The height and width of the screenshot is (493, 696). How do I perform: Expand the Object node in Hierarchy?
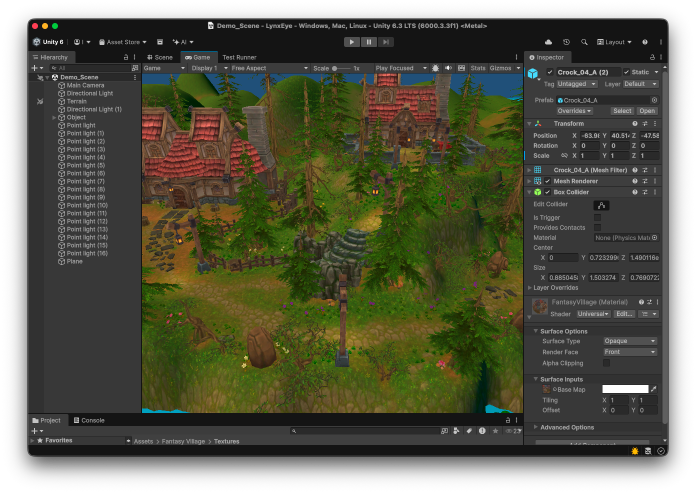(54, 118)
